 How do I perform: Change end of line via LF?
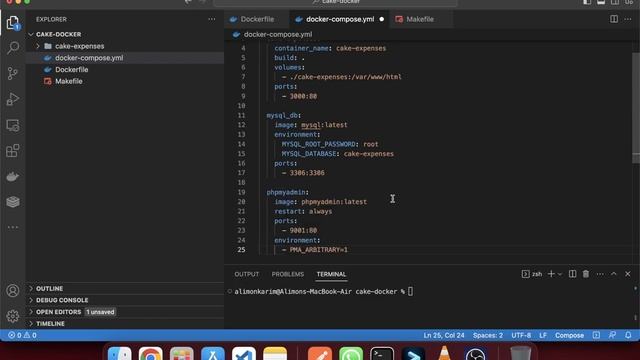543,335
